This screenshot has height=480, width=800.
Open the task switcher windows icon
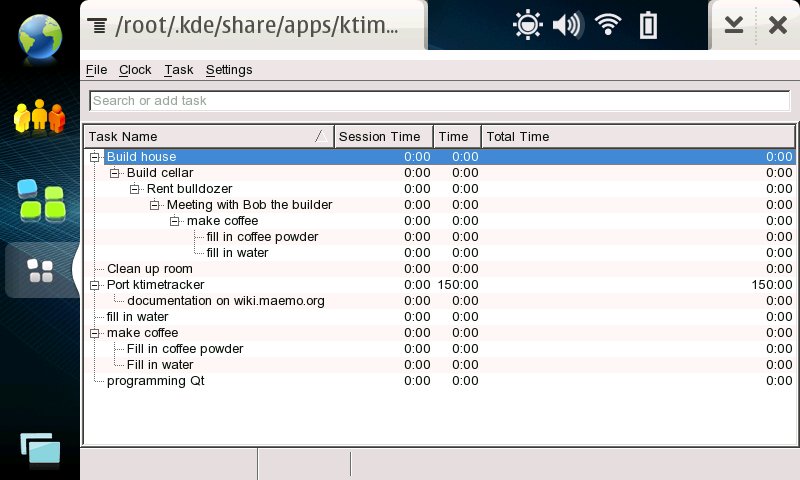click(40, 450)
